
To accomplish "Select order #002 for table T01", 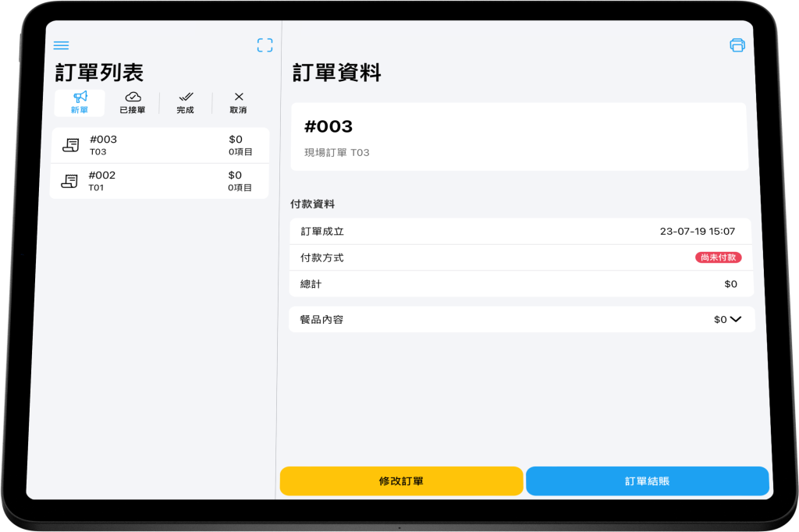I will (160, 181).
